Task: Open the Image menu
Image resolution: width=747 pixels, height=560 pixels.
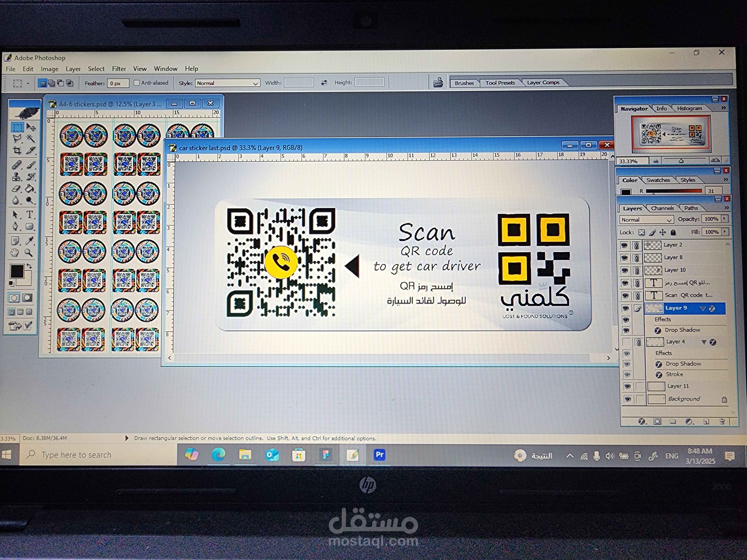Action: tap(49, 69)
